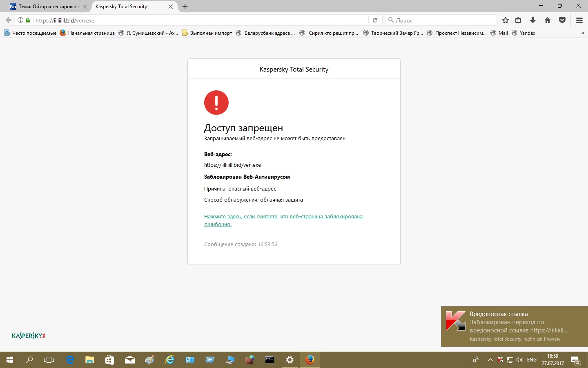Viewport: 588px width, 368px height.
Task: Open the 'Вредоносная ссылка' Kaspersky notification
Action: [514, 326]
